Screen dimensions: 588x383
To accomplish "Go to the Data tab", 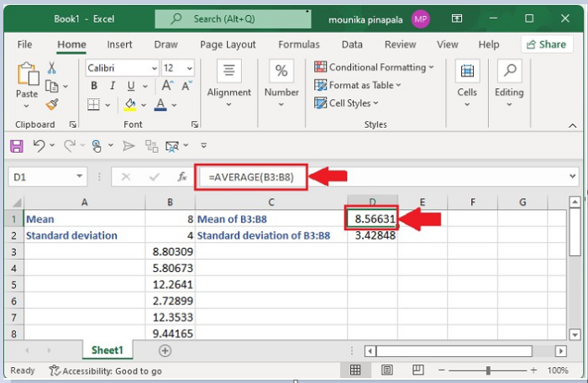I will (352, 45).
